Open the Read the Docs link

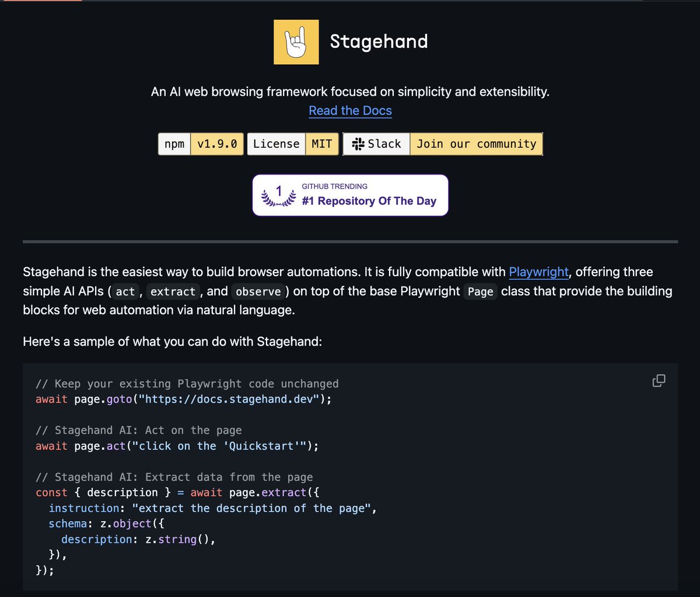[350, 110]
